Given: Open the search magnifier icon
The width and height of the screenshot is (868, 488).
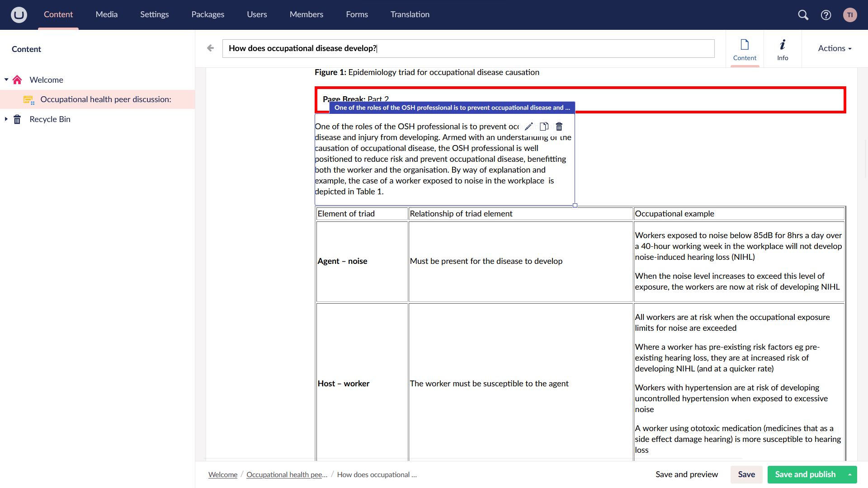Looking at the screenshot, I should tap(803, 15).
